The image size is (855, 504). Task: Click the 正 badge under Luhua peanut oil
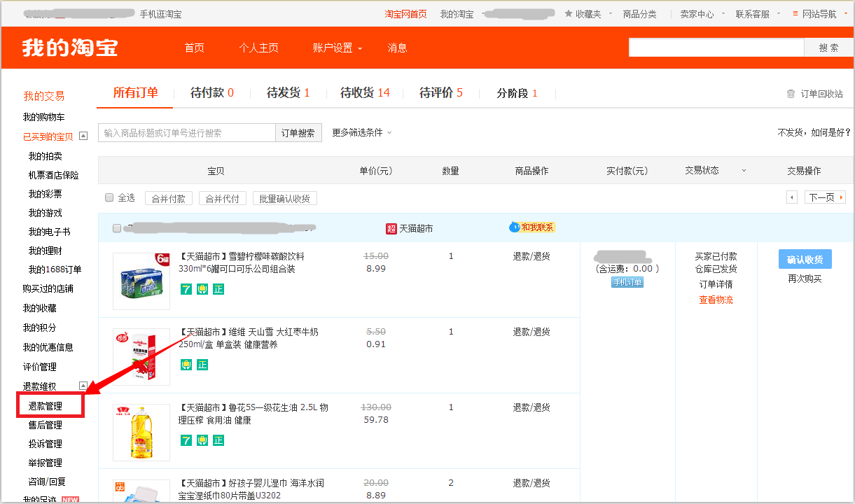tap(218, 440)
